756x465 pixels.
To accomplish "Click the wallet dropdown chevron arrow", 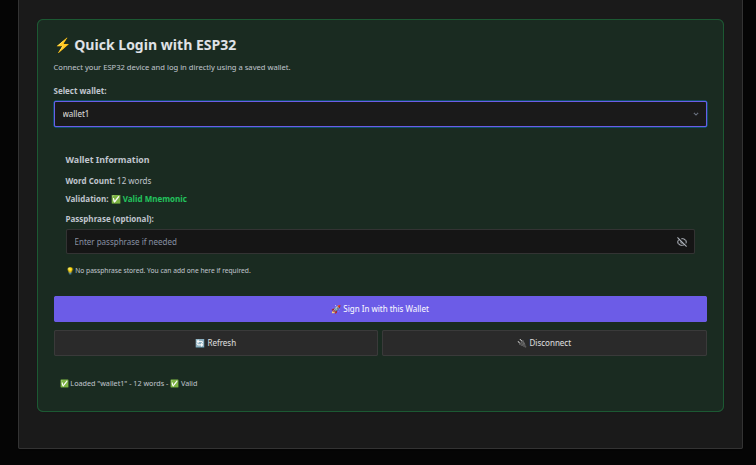I will [x=695, y=114].
